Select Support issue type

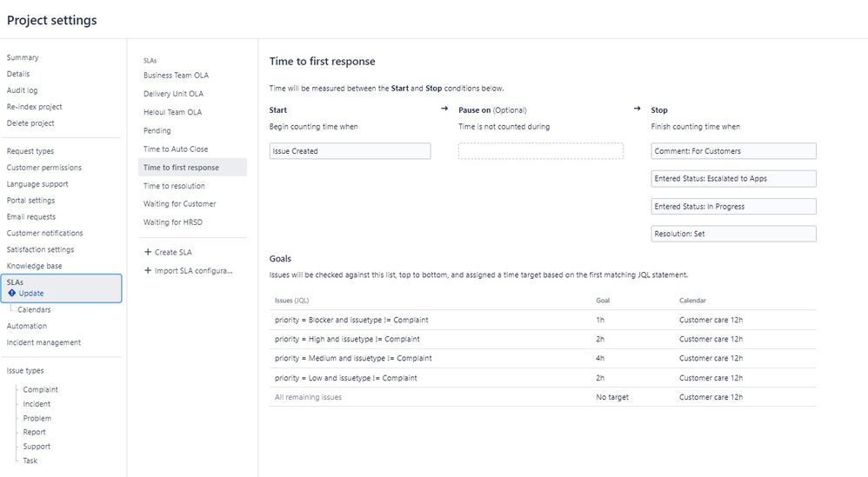coord(37,447)
